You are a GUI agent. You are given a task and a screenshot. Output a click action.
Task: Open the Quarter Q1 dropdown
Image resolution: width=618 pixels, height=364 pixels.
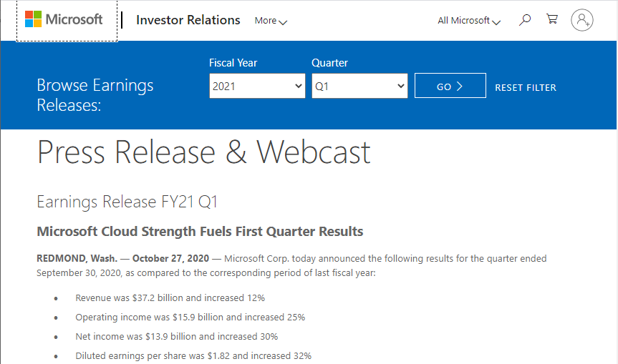pyautogui.click(x=360, y=87)
